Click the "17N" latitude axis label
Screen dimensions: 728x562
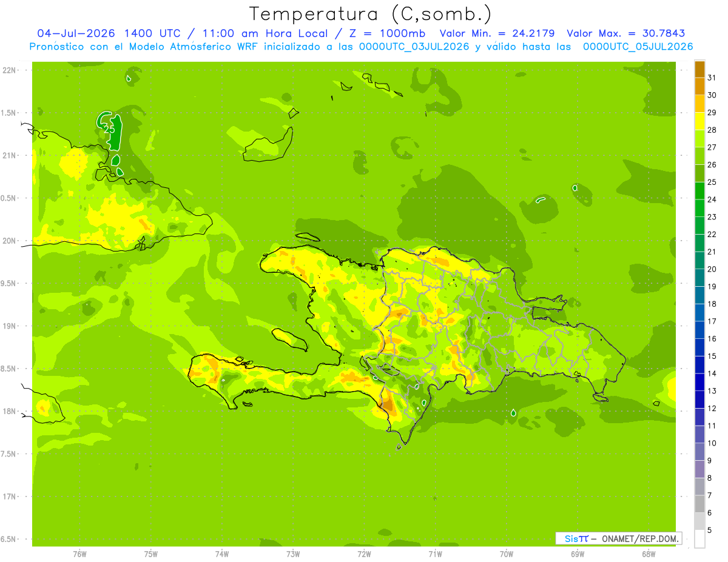click(x=9, y=497)
